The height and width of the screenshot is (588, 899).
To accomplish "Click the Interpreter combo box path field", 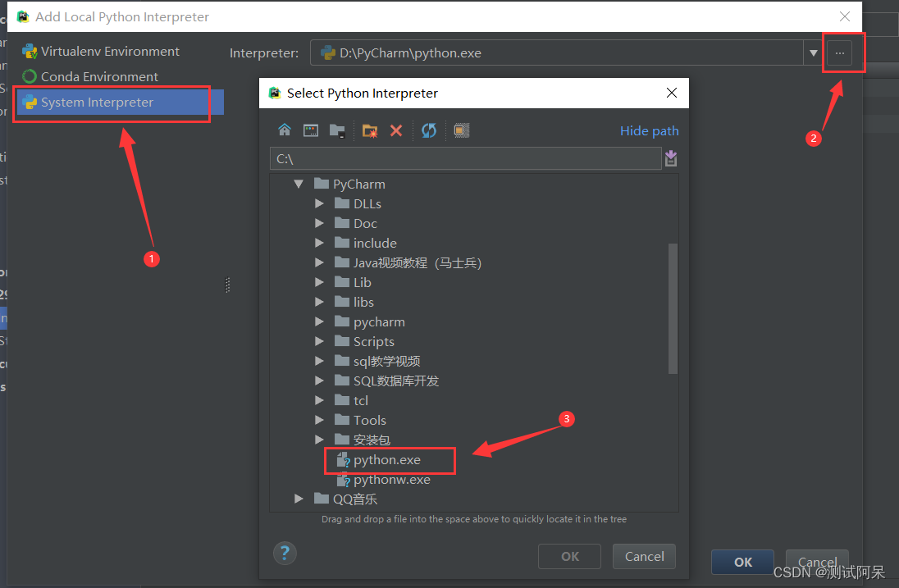I will [x=557, y=52].
